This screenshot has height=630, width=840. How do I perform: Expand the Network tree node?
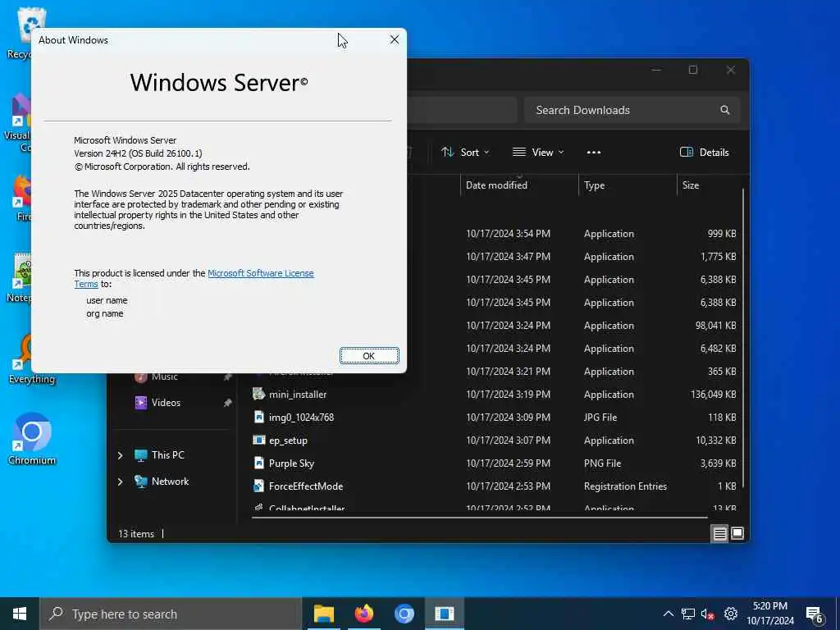(x=121, y=482)
